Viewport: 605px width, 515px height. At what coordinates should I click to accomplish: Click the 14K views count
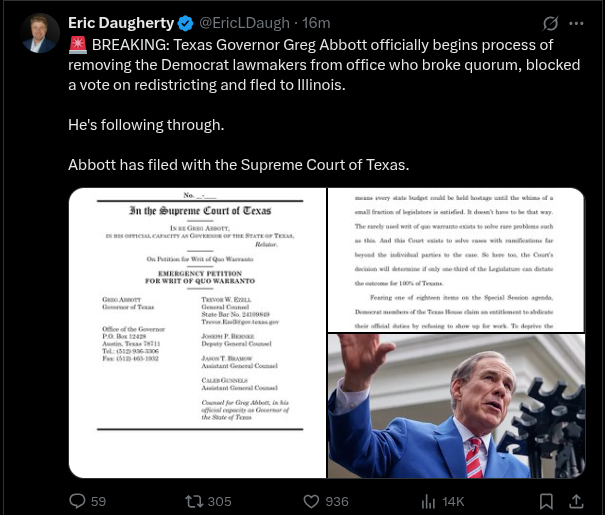point(453,501)
